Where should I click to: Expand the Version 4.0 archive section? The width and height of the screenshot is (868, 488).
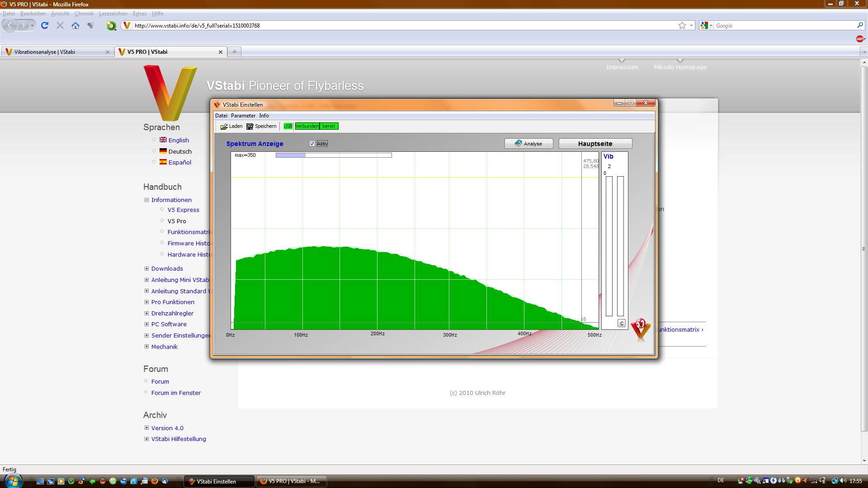(x=146, y=427)
